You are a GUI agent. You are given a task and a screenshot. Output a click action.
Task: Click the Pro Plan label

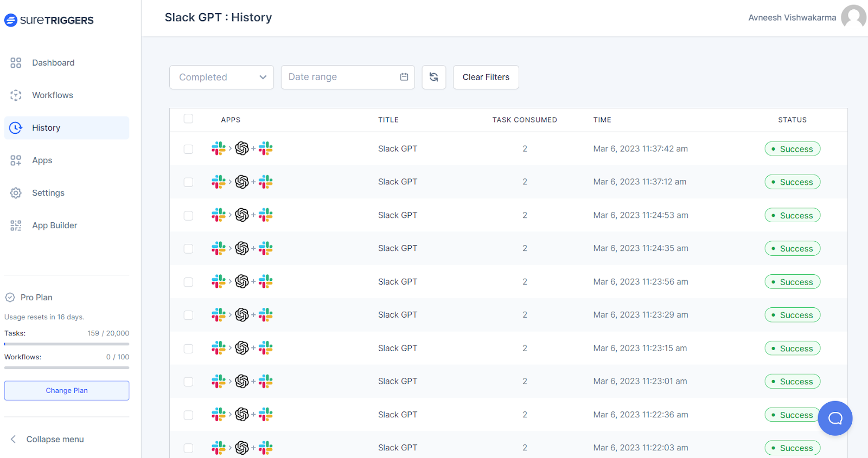pyautogui.click(x=36, y=298)
